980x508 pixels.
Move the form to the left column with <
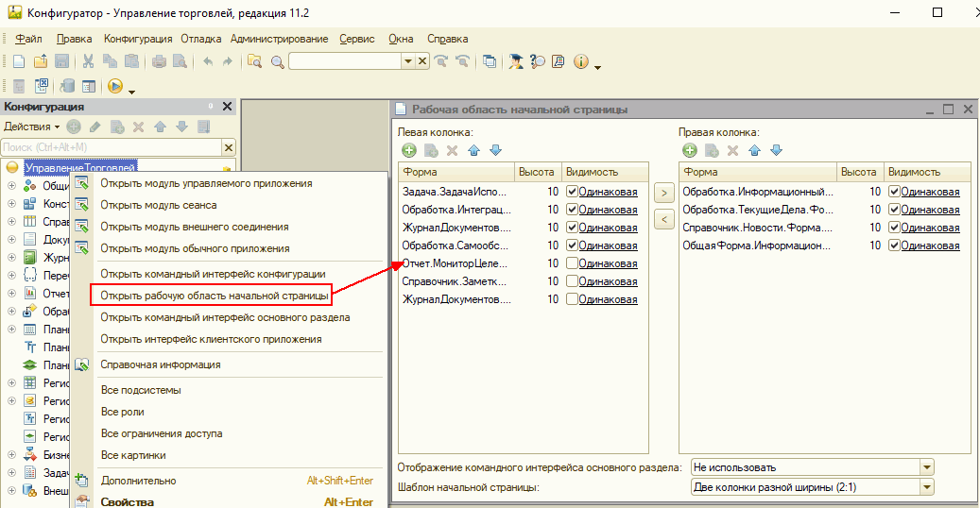click(x=663, y=219)
